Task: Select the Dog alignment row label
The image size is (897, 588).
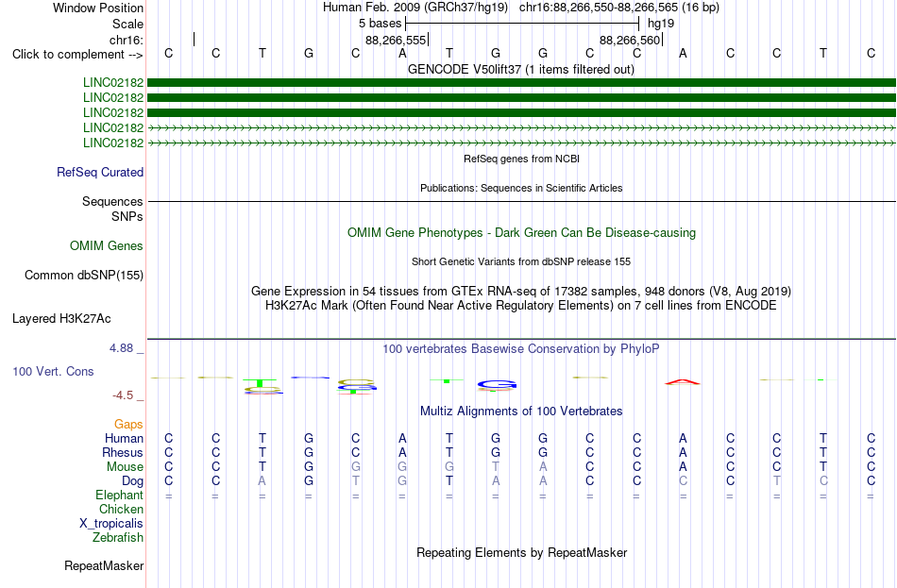Action: pyautogui.click(x=133, y=481)
